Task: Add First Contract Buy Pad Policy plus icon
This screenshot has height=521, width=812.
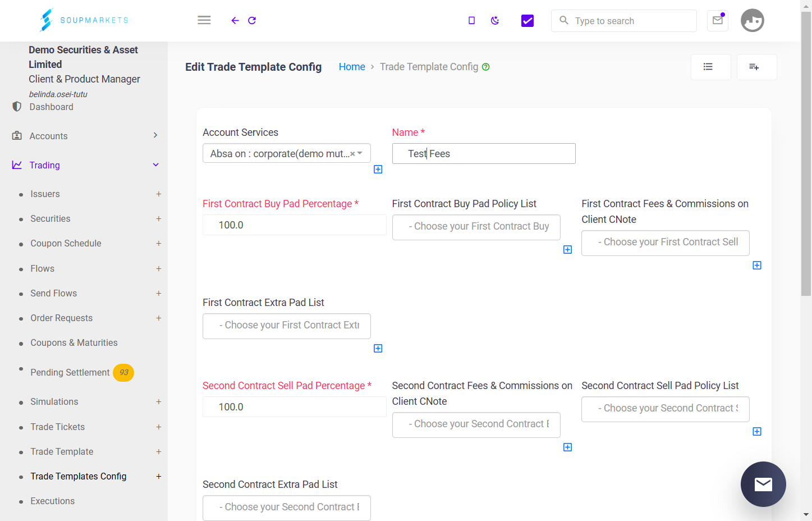Action: [568, 250]
